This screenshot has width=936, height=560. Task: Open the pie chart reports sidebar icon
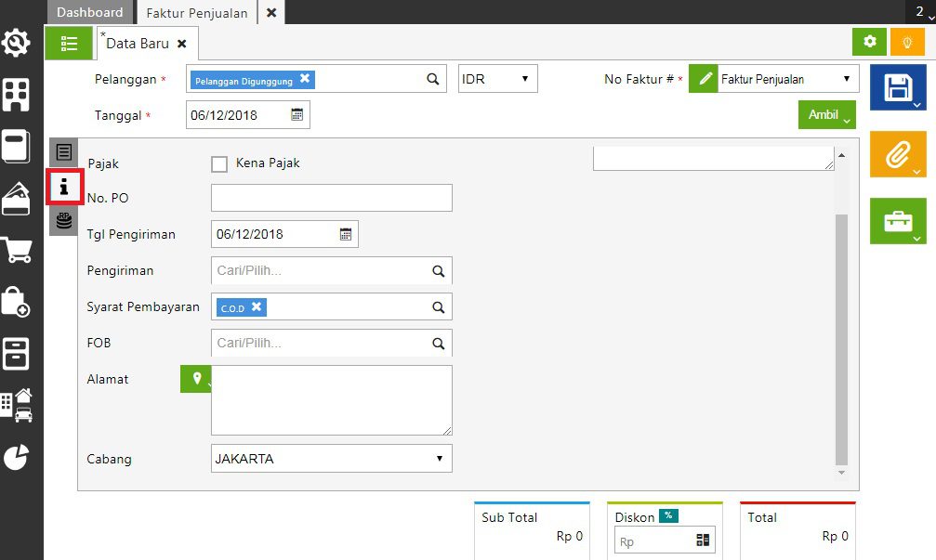point(17,457)
